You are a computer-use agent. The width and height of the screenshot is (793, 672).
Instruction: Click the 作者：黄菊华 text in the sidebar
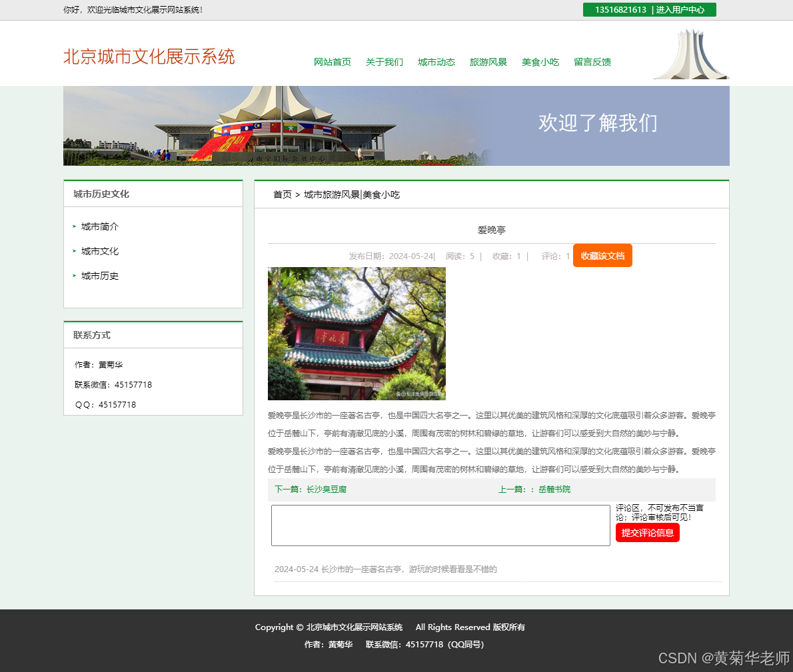(x=99, y=365)
